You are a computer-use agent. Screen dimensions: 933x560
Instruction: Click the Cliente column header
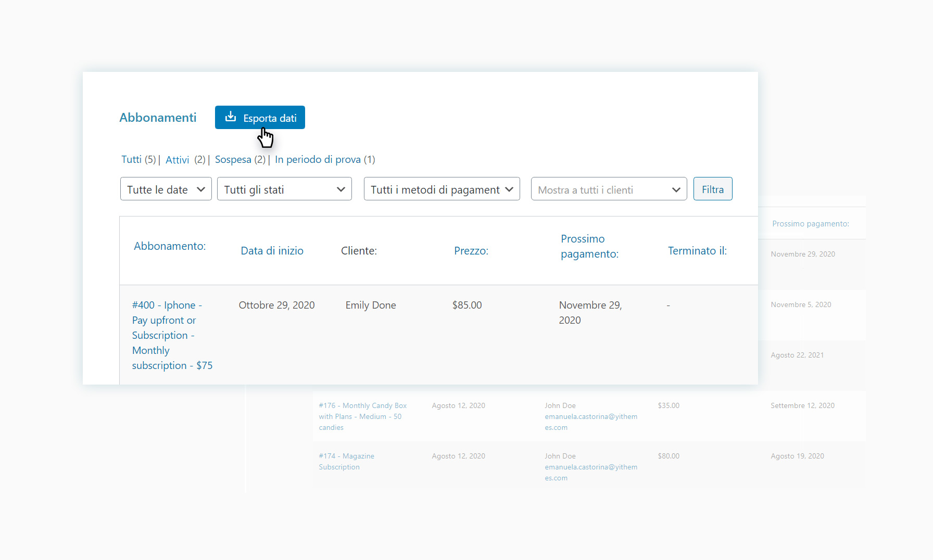point(359,251)
